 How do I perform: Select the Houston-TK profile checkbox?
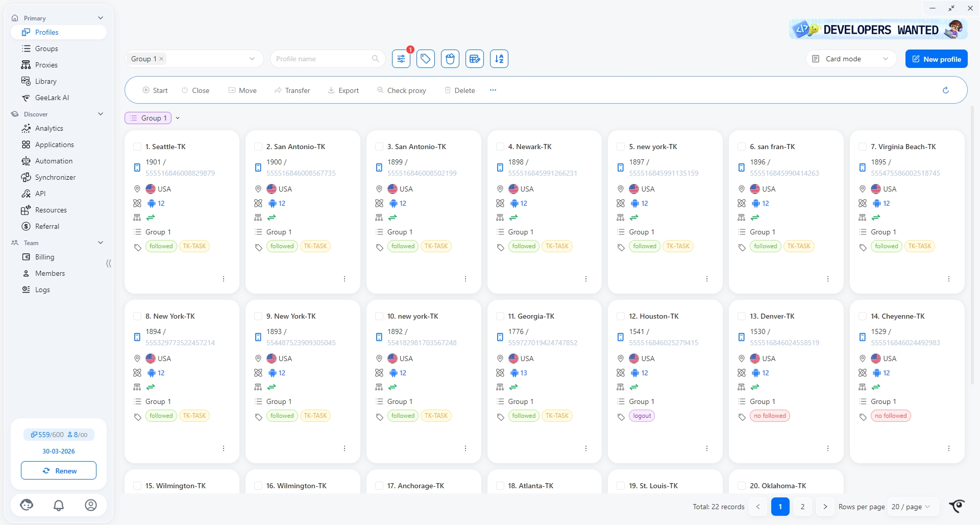621,316
